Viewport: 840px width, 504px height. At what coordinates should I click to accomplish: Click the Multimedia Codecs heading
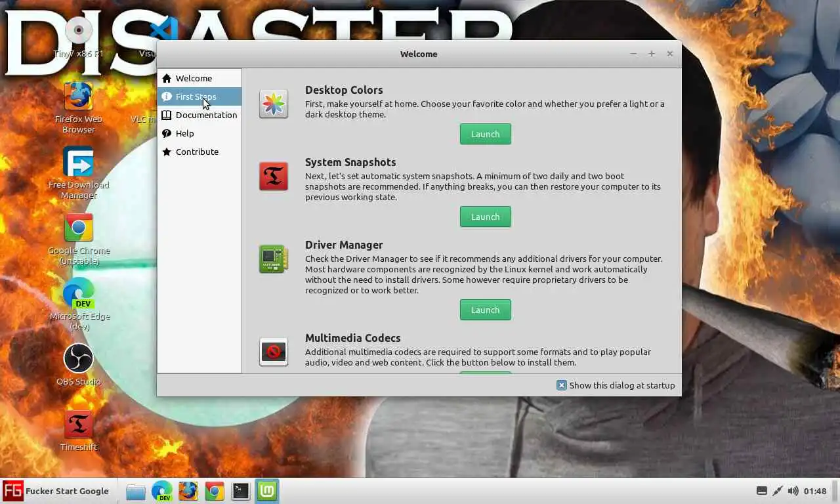coord(352,338)
